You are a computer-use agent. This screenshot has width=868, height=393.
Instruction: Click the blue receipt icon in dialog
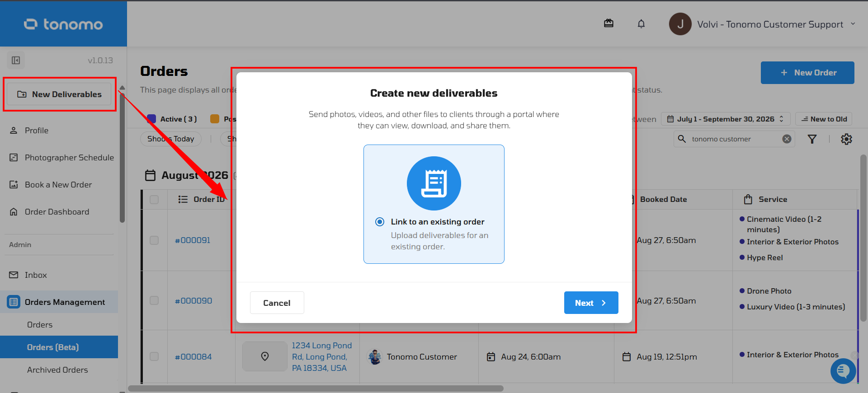pos(434,183)
